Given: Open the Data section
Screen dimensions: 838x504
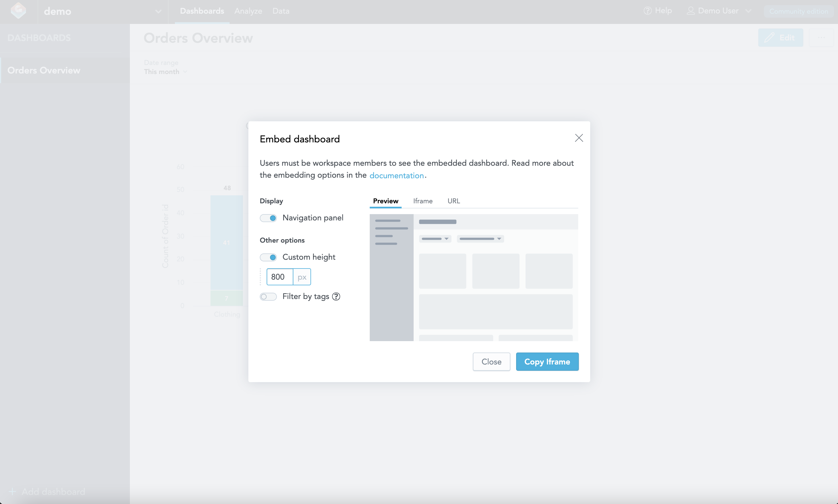Looking at the screenshot, I should (281, 11).
